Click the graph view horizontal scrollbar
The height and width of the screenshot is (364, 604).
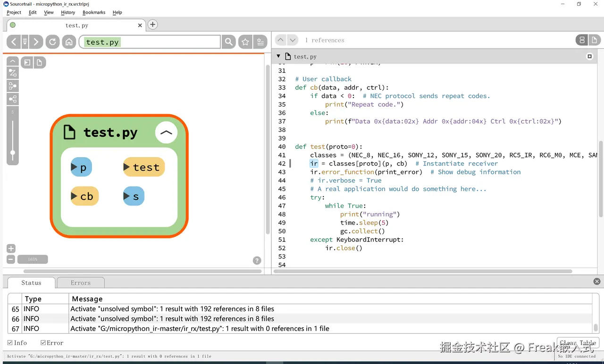click(x=143, y=272)
